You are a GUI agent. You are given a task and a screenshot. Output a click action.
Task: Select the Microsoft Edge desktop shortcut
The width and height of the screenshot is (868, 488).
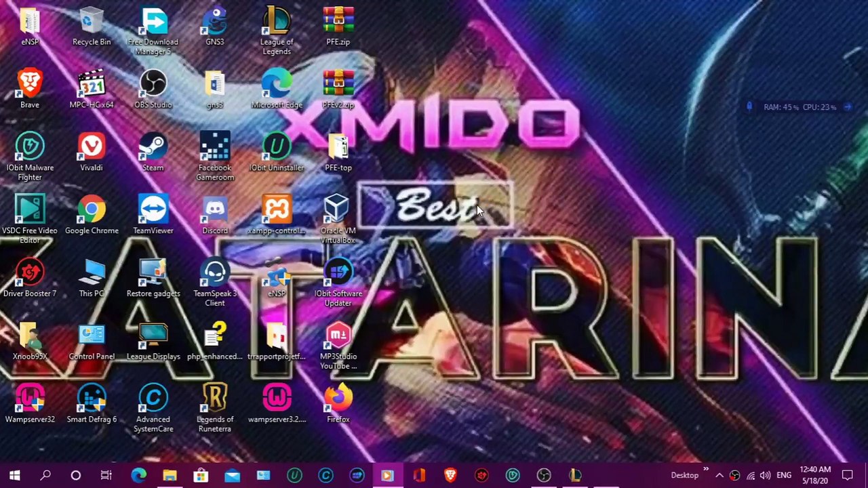(277, 89)
